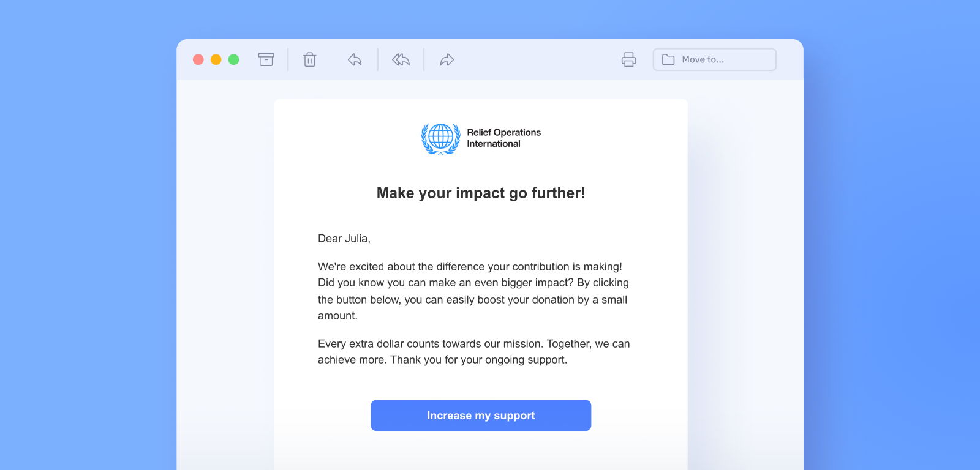Click the paragraph starting Every extra dollar

tap(473, 352)
